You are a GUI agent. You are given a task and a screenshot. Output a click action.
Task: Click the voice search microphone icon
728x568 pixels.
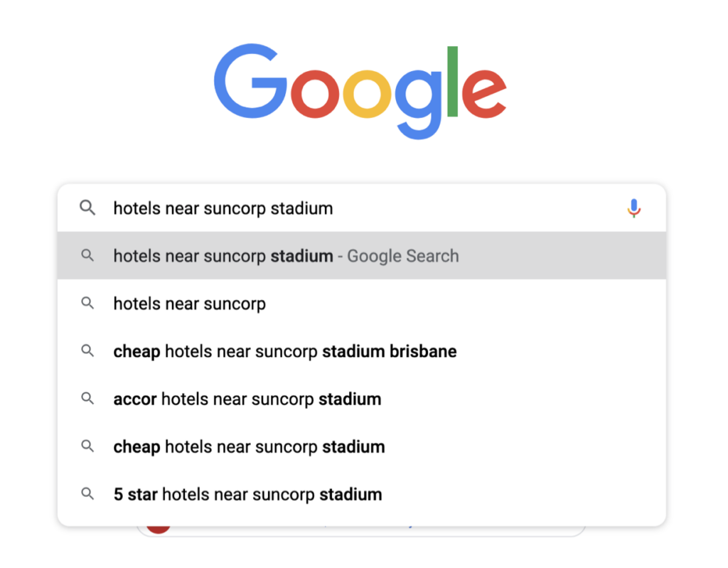(x=634, y=208)
